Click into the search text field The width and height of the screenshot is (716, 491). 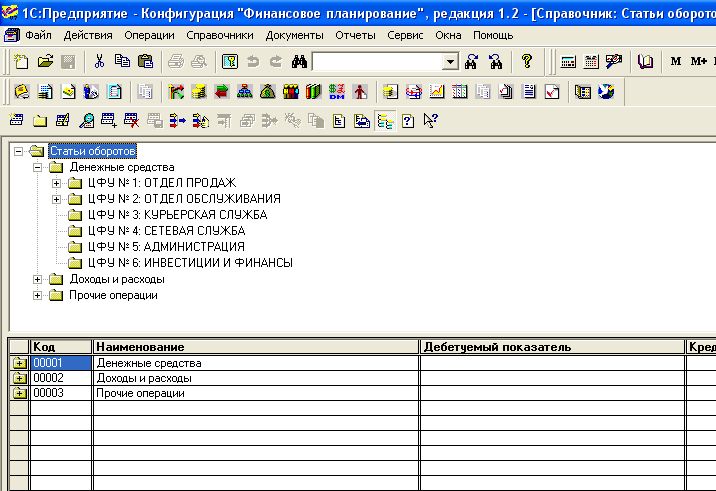coord(377,62)
